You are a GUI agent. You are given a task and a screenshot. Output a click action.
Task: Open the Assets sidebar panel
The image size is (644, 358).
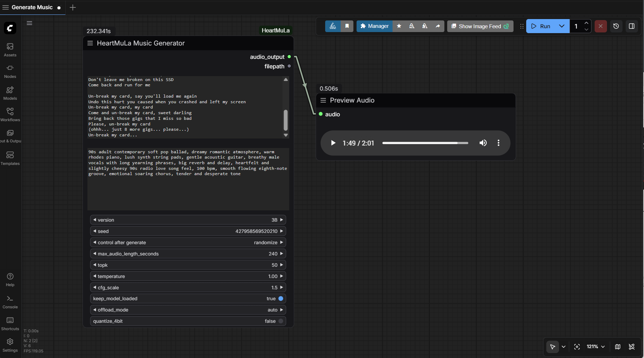(x=10, y=49)
